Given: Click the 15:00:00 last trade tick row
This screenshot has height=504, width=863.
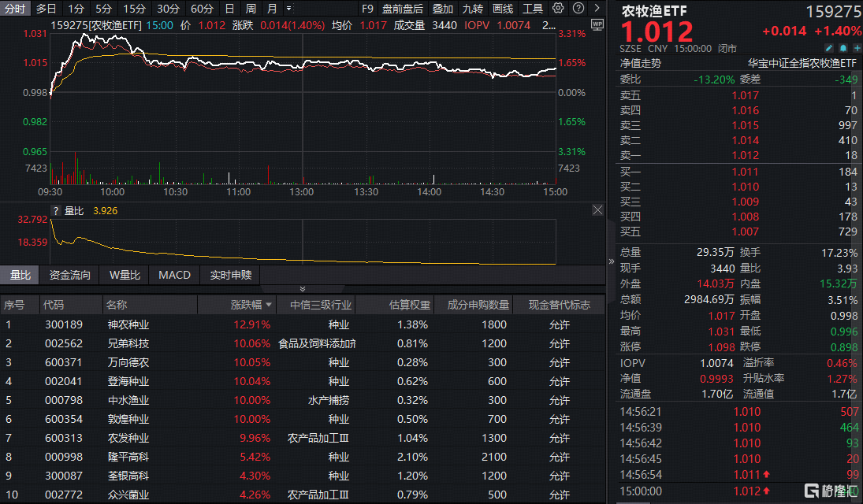Looking at the screenshot, I should [738, 491].
